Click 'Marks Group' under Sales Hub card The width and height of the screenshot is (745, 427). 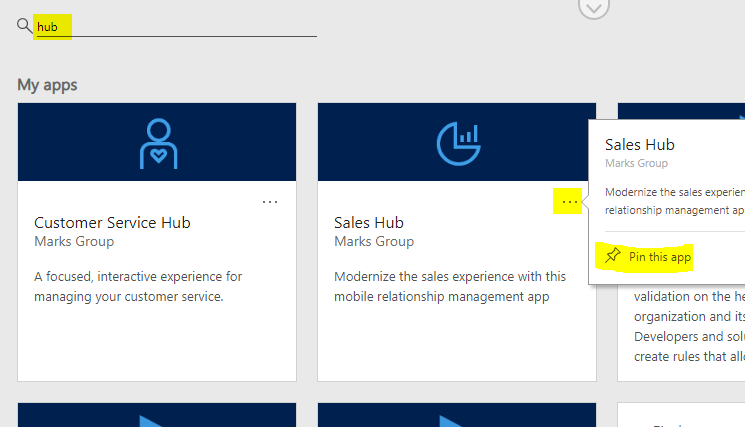point(374,241)
